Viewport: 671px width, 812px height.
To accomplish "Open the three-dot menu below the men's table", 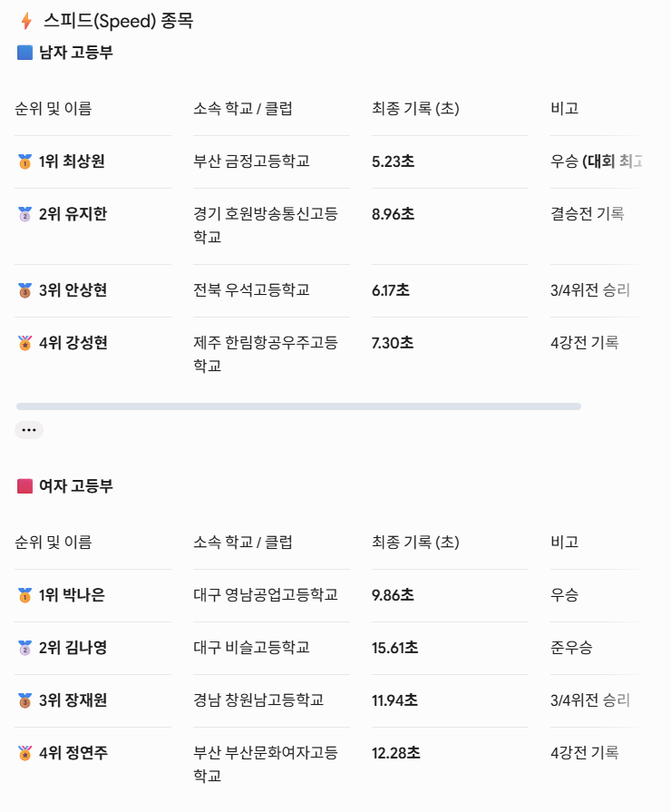I will coord(29,430).
